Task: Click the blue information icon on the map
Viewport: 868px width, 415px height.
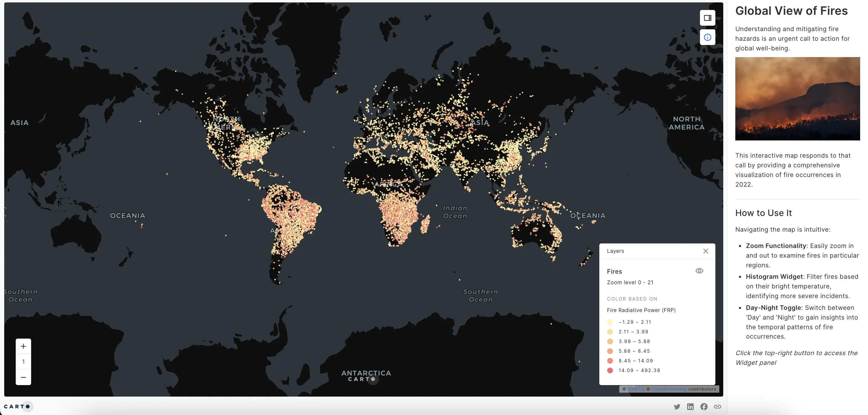Action: [x=707, y=37]
